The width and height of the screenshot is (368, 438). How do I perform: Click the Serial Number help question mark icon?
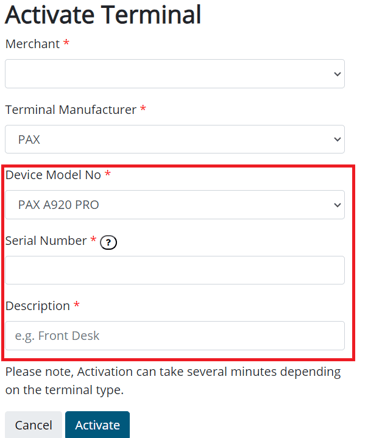(x=108, y=242)
